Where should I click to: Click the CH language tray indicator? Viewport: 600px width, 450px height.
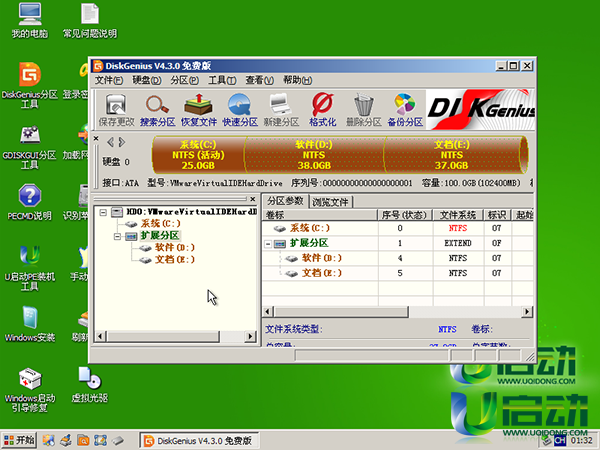click(560, 441)
